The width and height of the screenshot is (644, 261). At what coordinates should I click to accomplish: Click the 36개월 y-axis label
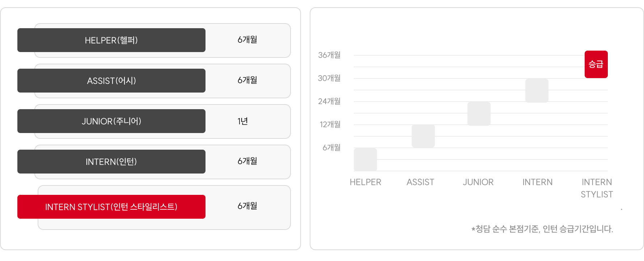tap(329, 55)
